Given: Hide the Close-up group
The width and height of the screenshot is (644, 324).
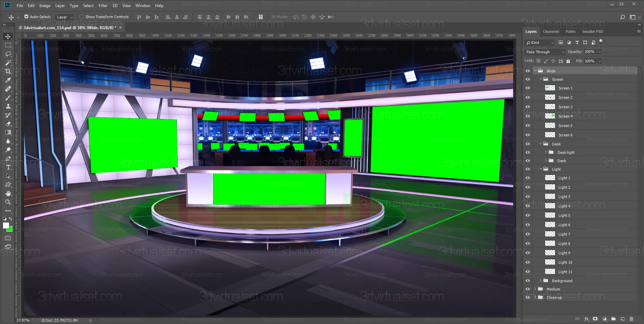Looking at the screenshot, I should (x=528, y=298).
